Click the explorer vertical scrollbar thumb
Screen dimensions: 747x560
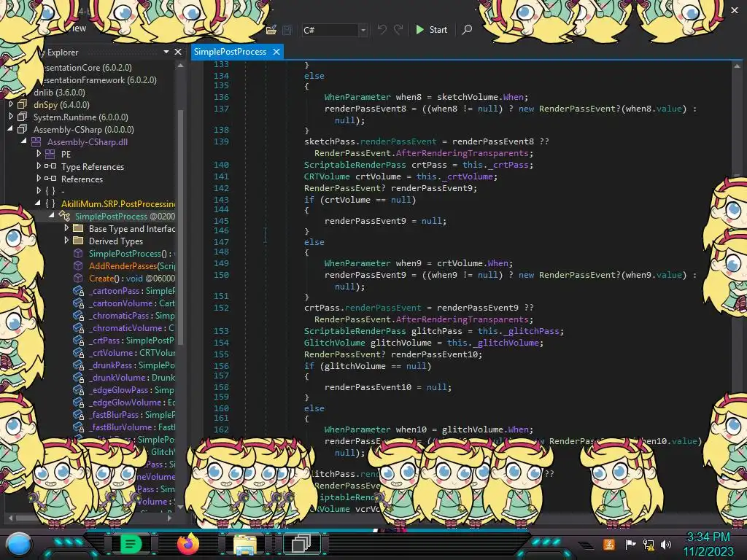pos(181,226)
